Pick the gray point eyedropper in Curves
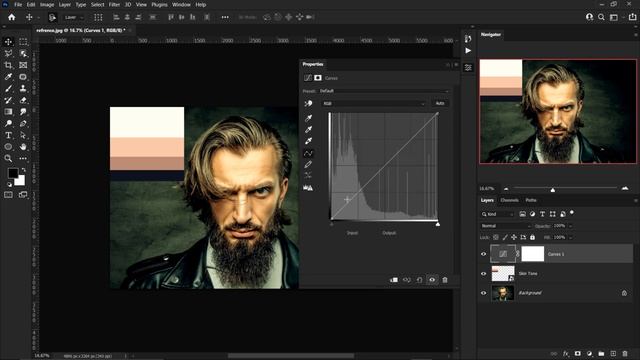 click(x=308, y=129)
